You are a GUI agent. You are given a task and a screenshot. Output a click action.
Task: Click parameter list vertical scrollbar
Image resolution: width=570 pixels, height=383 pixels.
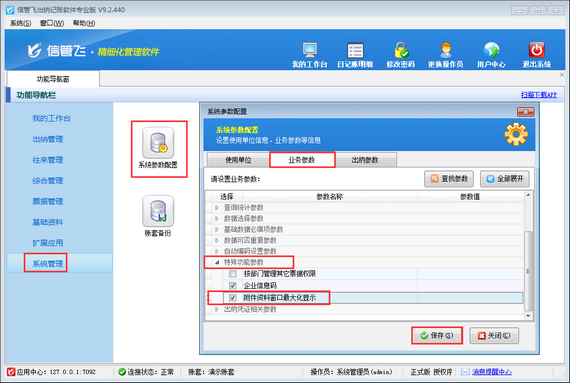[528, 271]
